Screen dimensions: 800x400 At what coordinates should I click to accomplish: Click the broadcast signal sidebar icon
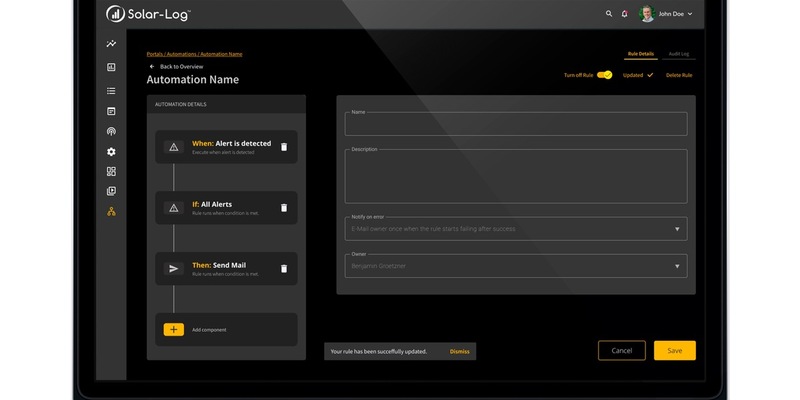[111, 131]
